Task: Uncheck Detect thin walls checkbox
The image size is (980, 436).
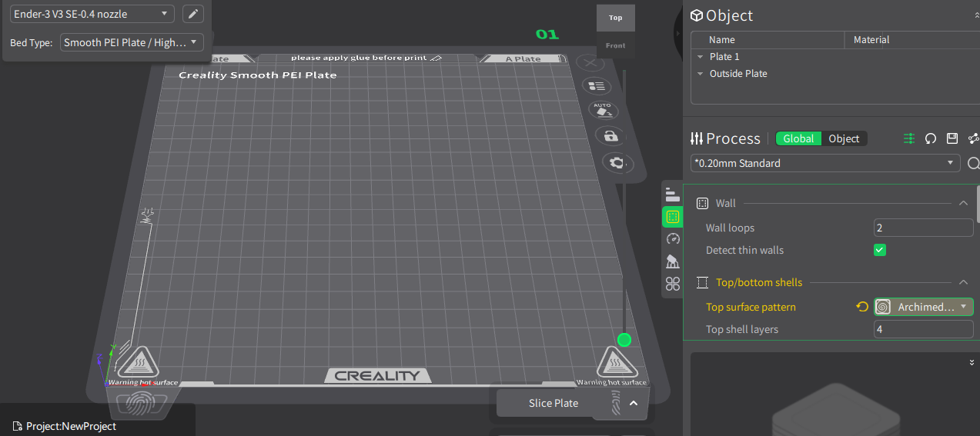Action: point(880,250)
